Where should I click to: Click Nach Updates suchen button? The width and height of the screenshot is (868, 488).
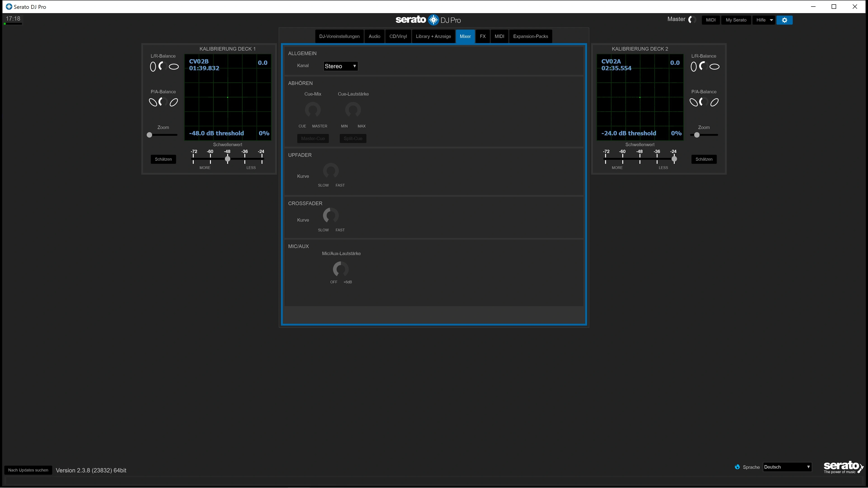(x=28, y=470)
